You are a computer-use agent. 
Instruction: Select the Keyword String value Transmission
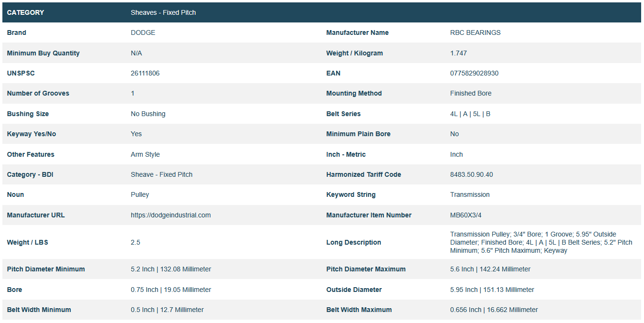pyautogui.click(x=470, y=194)
